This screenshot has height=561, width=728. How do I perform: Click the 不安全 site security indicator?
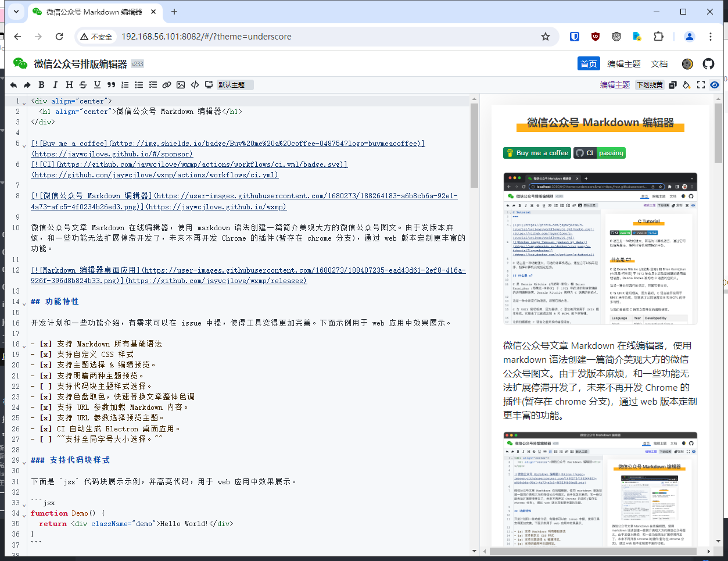pos(96,37)
